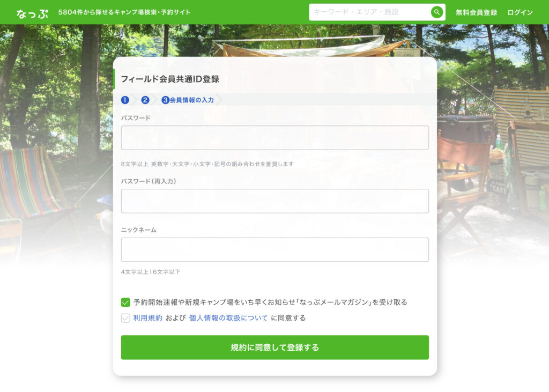Select the step 2 circle indicator

(x=145, y=100)
